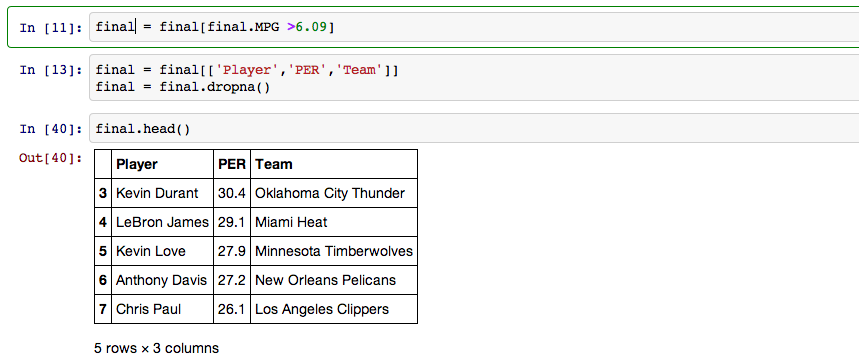The width and height of the screenshot is (859, 364).
Task: Click the Out[40] output prompt
Action: 50,158
